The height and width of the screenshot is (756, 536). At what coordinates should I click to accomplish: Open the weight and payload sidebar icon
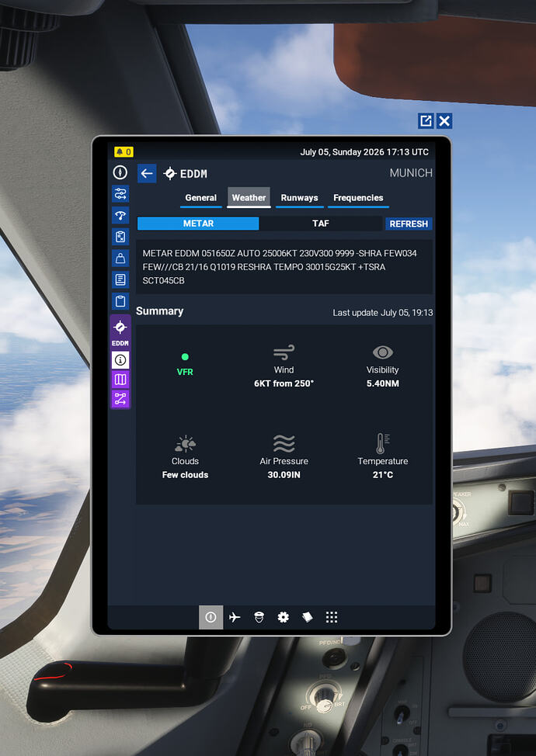click(120, 258)
